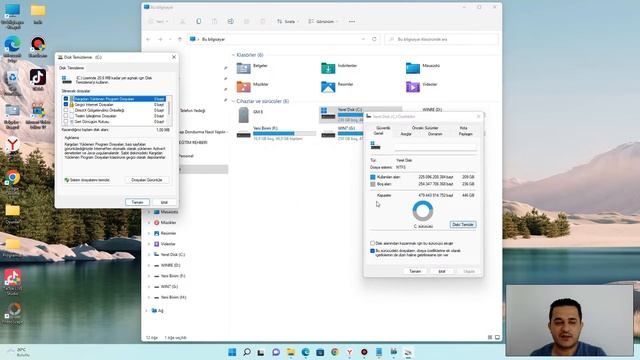Check DirectX Gölgelendirici Önbelleği
640x360 pixels.
[x=66, y=110]
